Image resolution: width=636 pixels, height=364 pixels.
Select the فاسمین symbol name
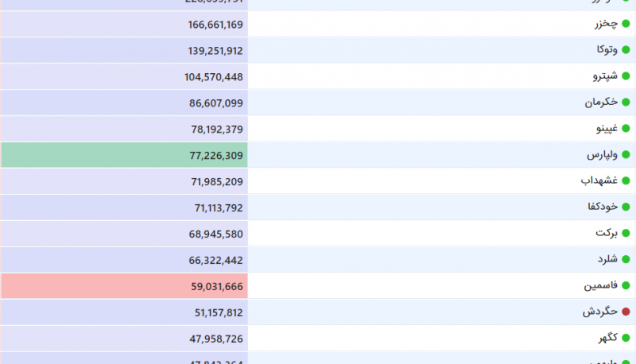point(601,285)
